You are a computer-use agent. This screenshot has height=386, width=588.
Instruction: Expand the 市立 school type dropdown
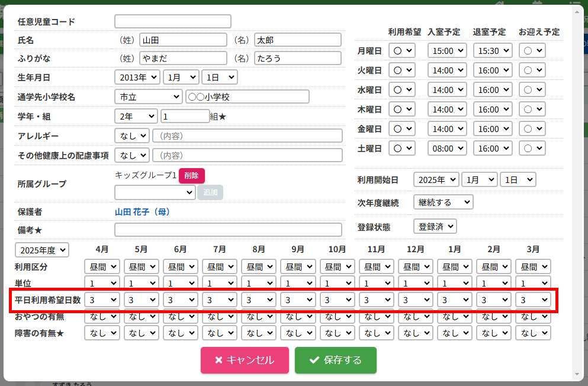(149, 96)
